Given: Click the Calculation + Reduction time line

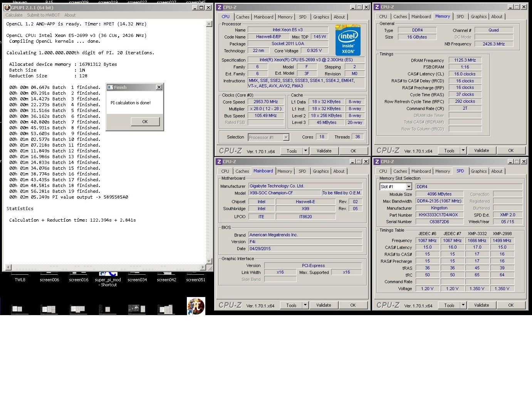Looking at the screenshot, I should [72, 220].
